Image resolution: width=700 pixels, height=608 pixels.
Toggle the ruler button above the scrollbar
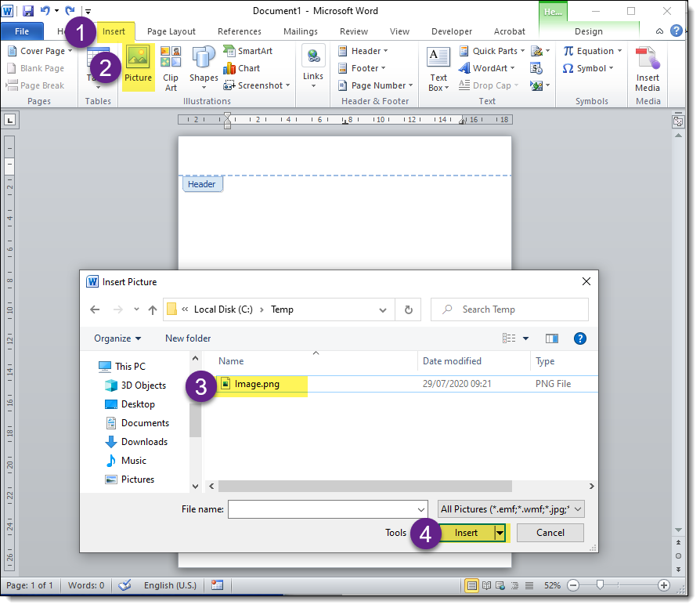(678, 121)
